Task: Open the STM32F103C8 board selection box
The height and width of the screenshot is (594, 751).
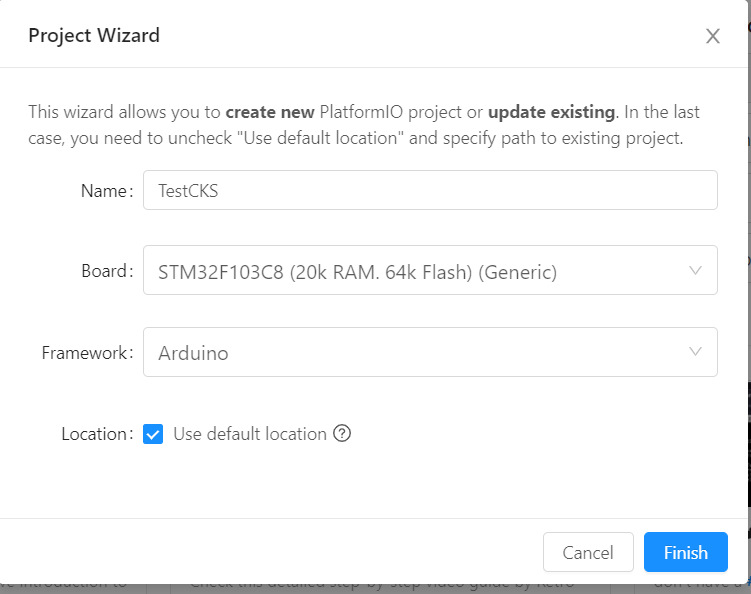Action: (430, 270)
